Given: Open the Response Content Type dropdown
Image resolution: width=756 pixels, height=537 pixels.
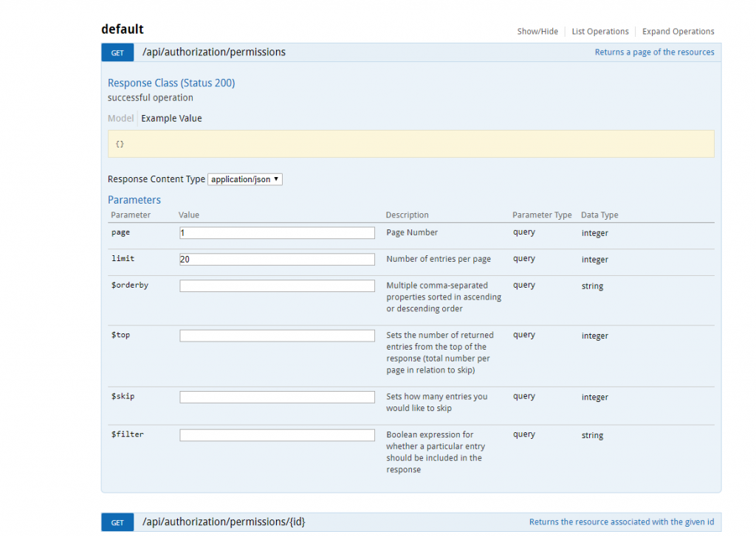Looking at the screenshot, I should coord(244,179).
